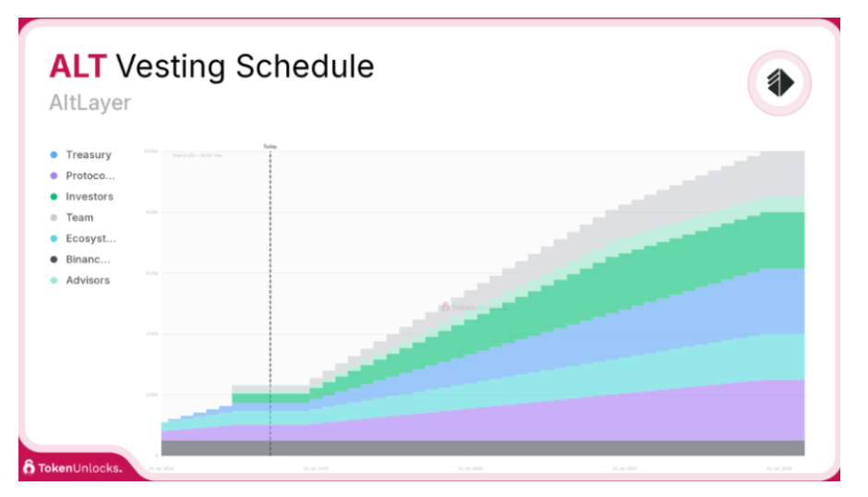
Task: Click the AltLayer subtitle text
Action: 90,103
